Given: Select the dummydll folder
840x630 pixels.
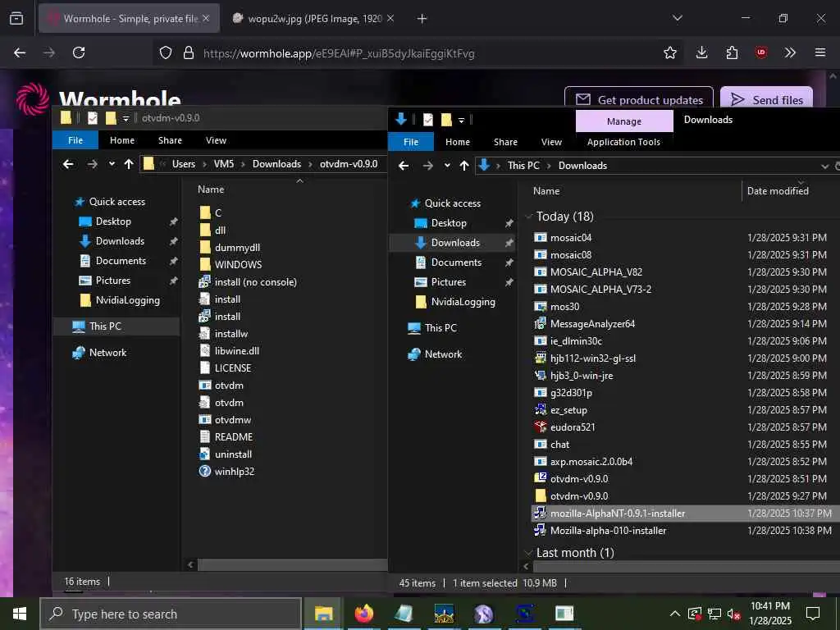Looking at the screenshot, I should pos(237,248).
